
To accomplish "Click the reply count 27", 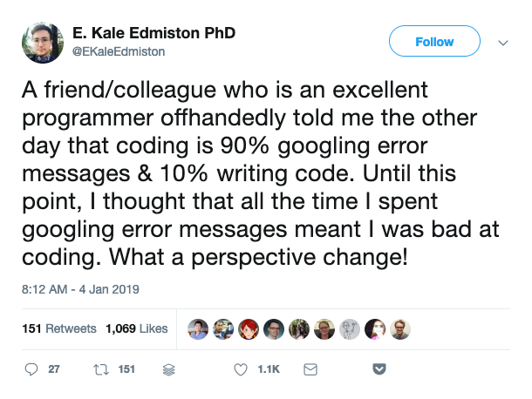I will (x=54, y=369).
